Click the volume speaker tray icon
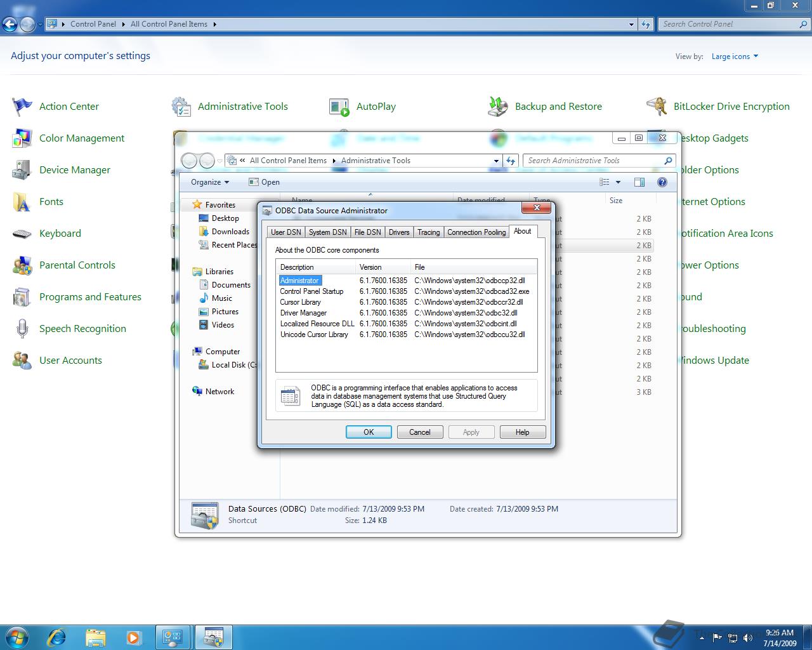This screenshot has width=812, height=650. click(x=748, y=637)
